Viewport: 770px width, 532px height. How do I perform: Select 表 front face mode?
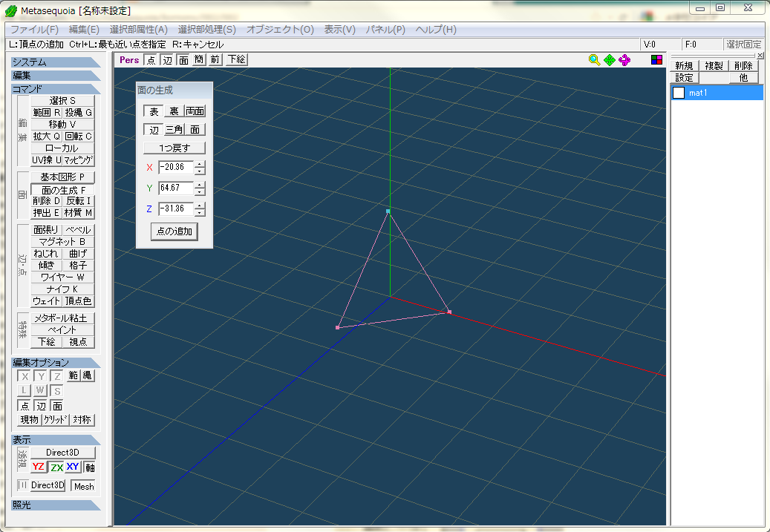pyautogui.click(x=154, y=111)
